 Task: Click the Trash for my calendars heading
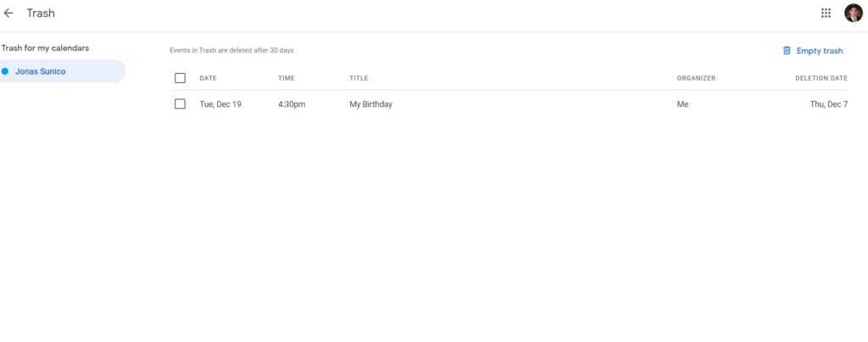tap(45, 48)
